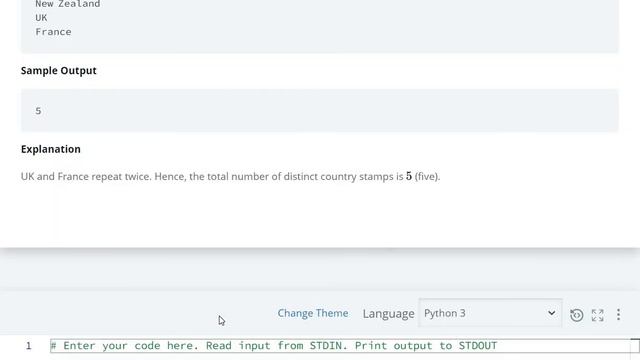Click the Change Theme link
This screenshot has height=360, width=640.
(x=313, y=313)
